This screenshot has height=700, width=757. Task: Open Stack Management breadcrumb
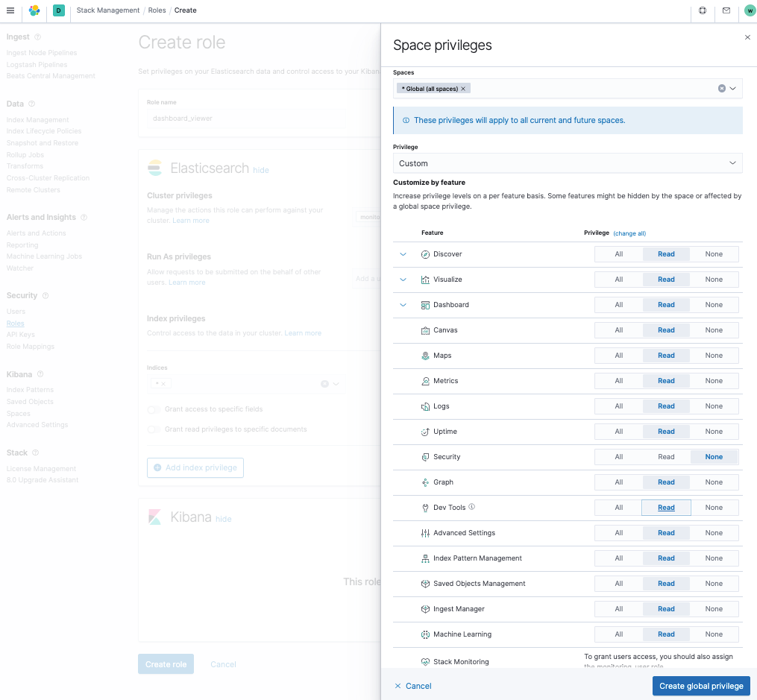108,10
